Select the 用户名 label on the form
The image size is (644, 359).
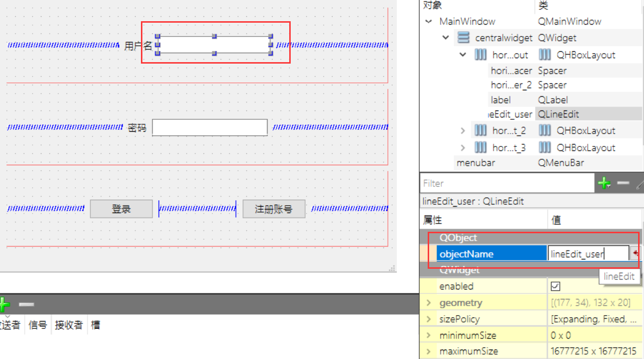pos(138,46)
